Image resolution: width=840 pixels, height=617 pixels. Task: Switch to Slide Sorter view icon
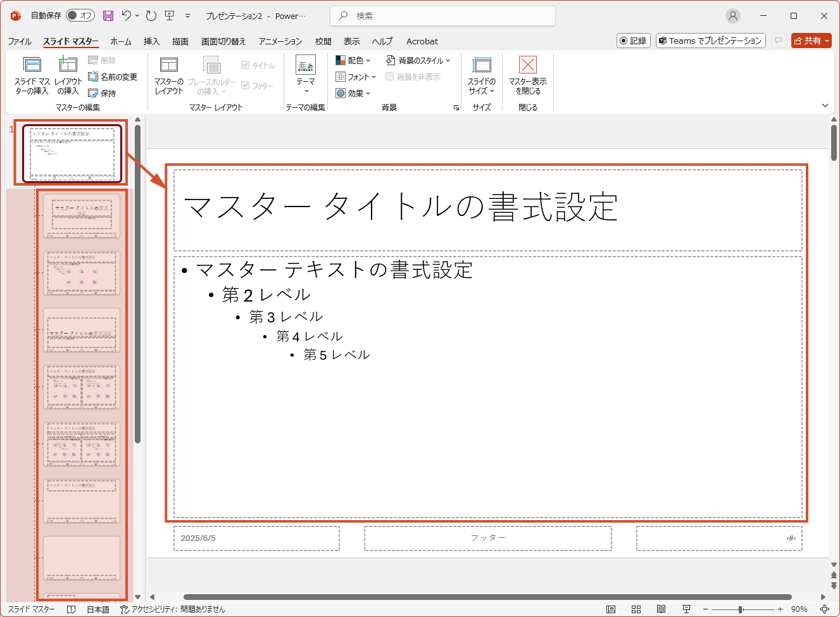[x=636, y=609]
